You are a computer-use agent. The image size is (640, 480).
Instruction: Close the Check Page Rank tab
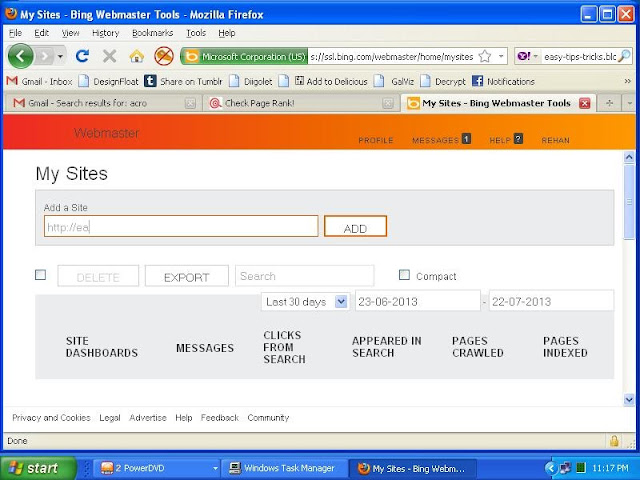pyautogui.click(x=388, y=104)
